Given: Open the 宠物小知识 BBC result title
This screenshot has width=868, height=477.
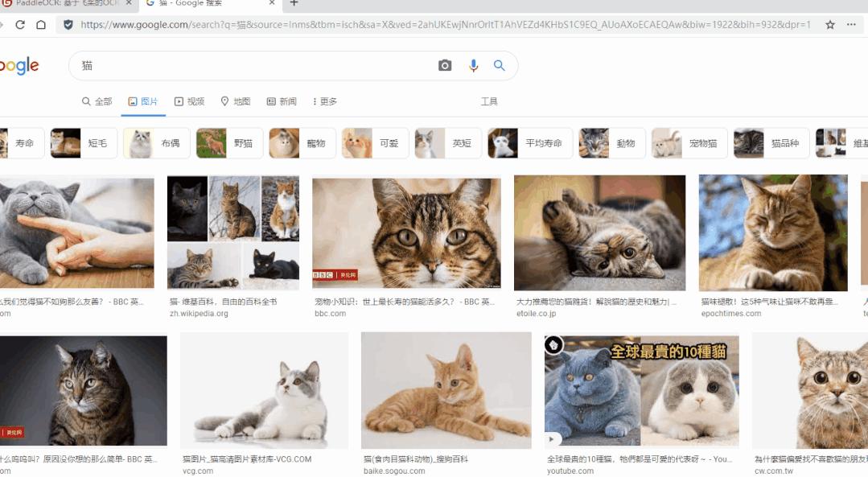Looking at the screenshot, I should click(x=405, y=302).
